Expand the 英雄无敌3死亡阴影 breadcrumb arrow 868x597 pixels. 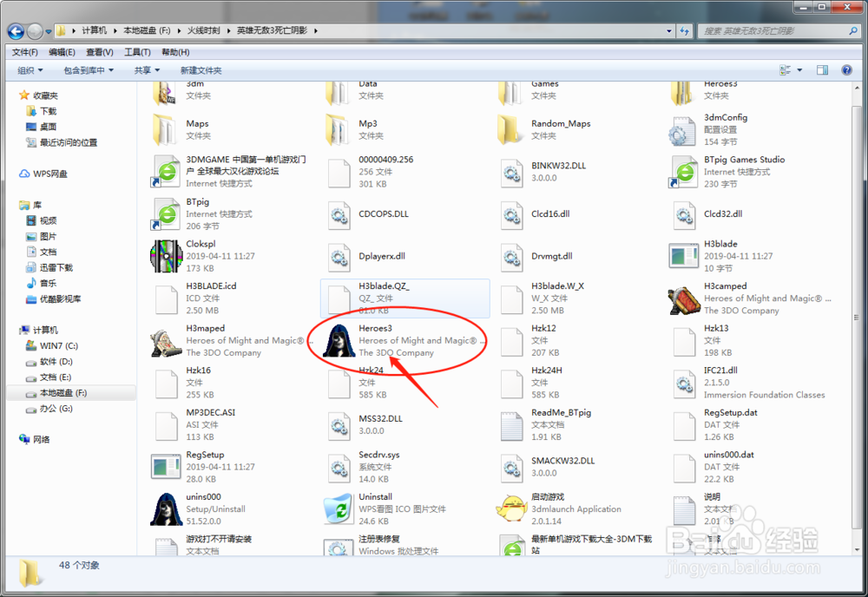316,31
